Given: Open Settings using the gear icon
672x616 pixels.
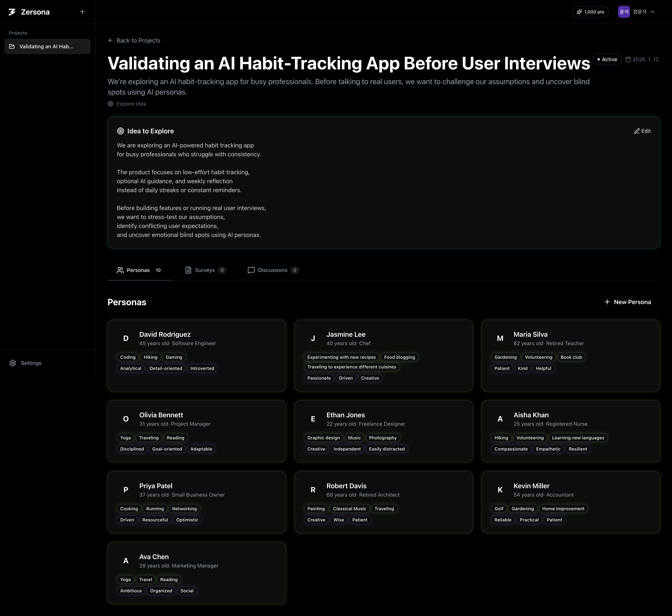Looking at the screenshot, I should [x=13, y=363].
